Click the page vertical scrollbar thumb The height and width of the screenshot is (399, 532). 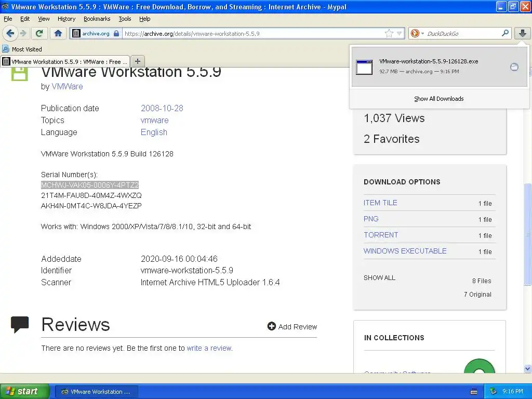[528, 234]
